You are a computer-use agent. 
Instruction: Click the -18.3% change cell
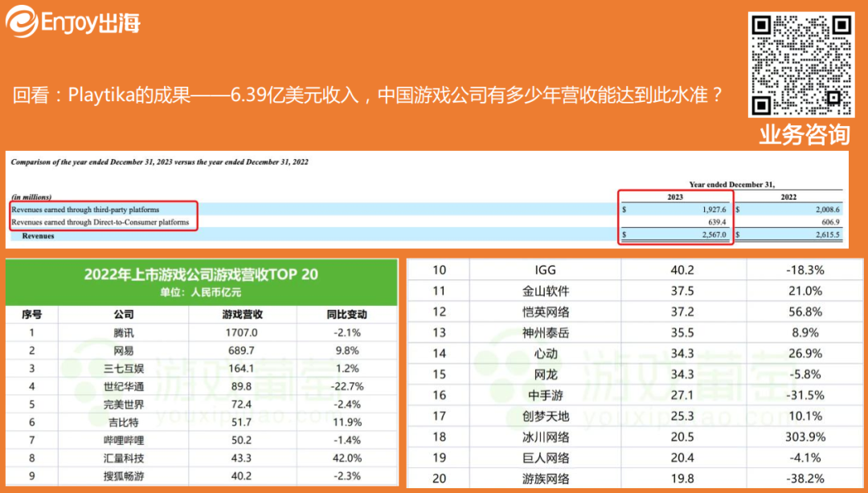click(805, 270)
